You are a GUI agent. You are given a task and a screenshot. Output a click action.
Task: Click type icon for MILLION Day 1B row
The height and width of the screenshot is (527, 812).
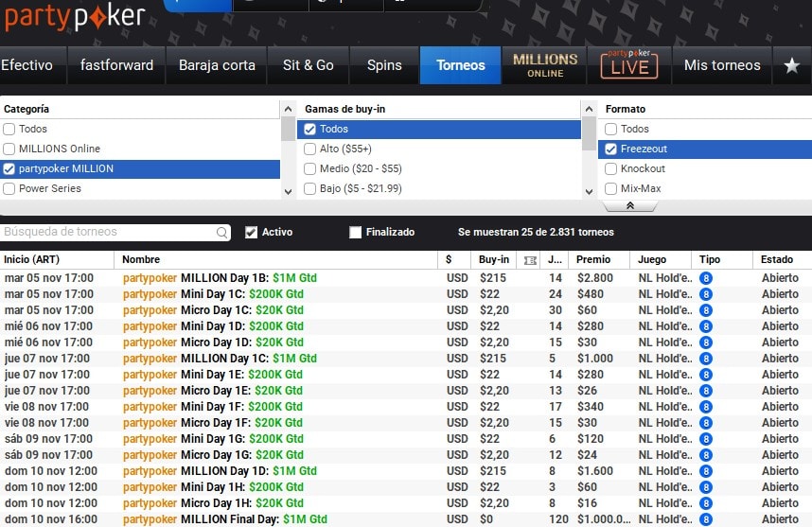coord(705,278)
